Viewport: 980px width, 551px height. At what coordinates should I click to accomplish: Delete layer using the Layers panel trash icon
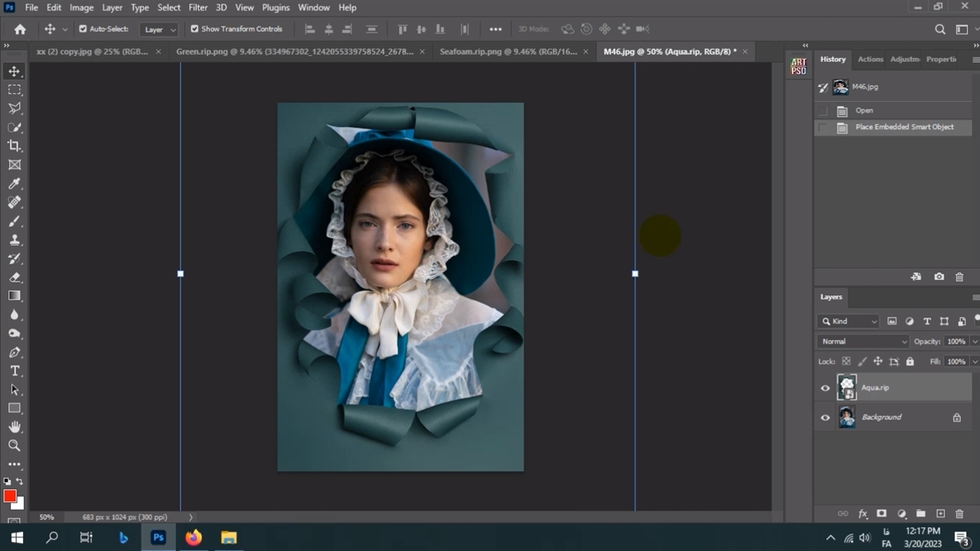coord(959,514)
